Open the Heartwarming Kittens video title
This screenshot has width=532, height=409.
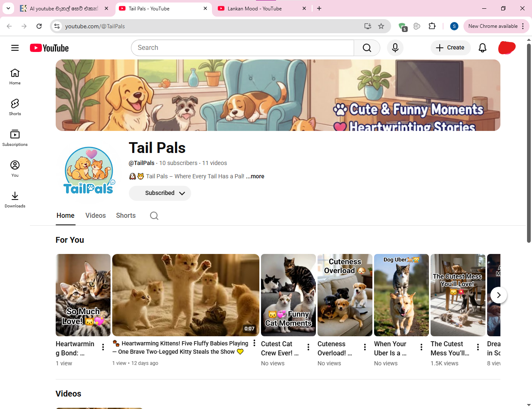pyautogui.click(x=181, y=347)
